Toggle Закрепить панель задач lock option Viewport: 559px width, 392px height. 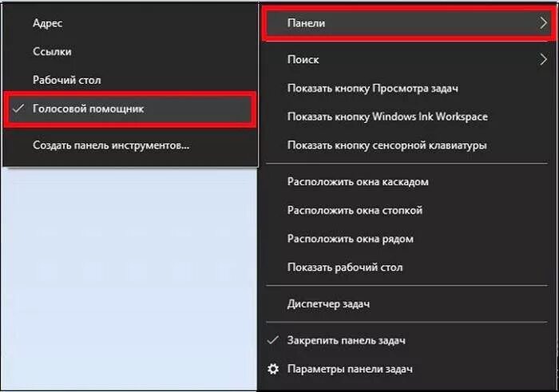[x=406, y=340]
